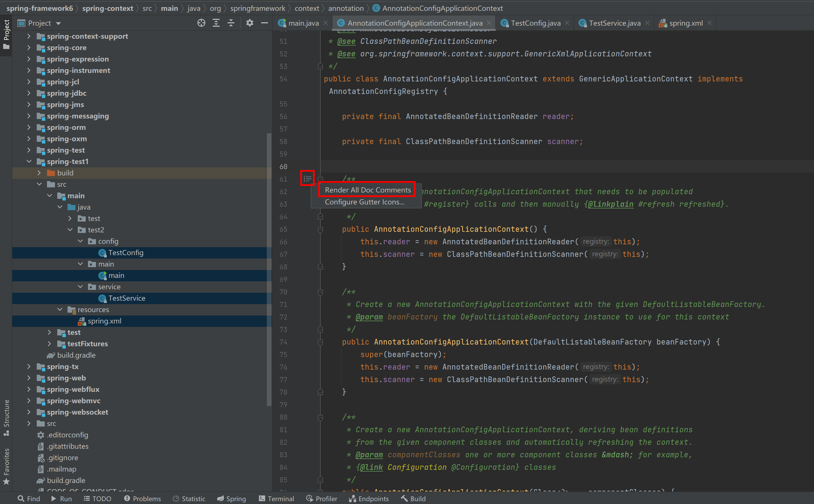Viewport: 814px width, 504px height.
Task: Click the Collapse All icon in Project panel
Action: click(x=231, y=23)
